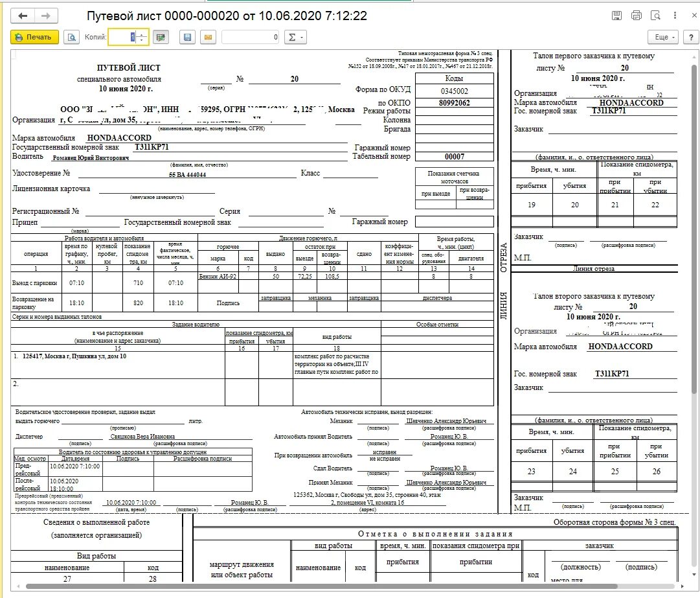700x598 pixels.
Task: Select the fuel type cell Бензин АИ-92
Action: tap(218, 277)
